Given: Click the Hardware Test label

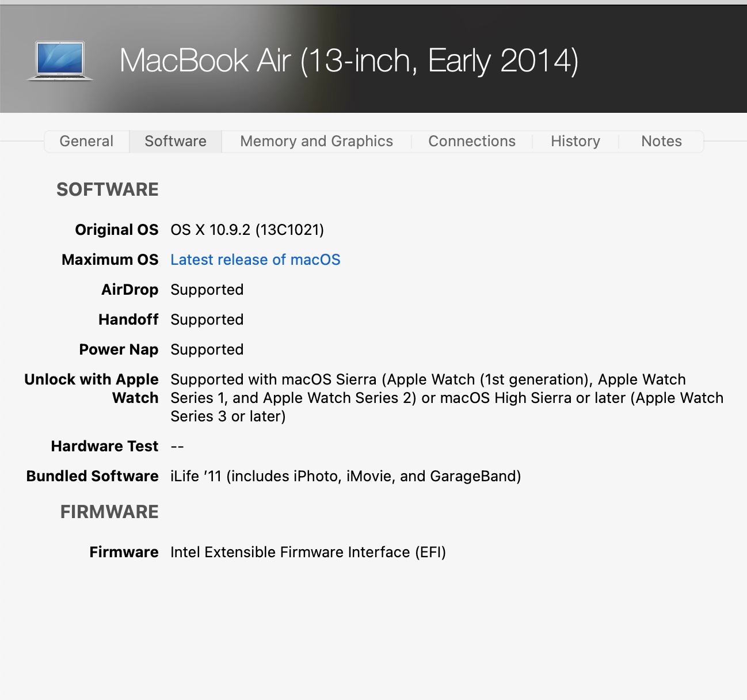Looking at the screenshot, I should point(105,446).
